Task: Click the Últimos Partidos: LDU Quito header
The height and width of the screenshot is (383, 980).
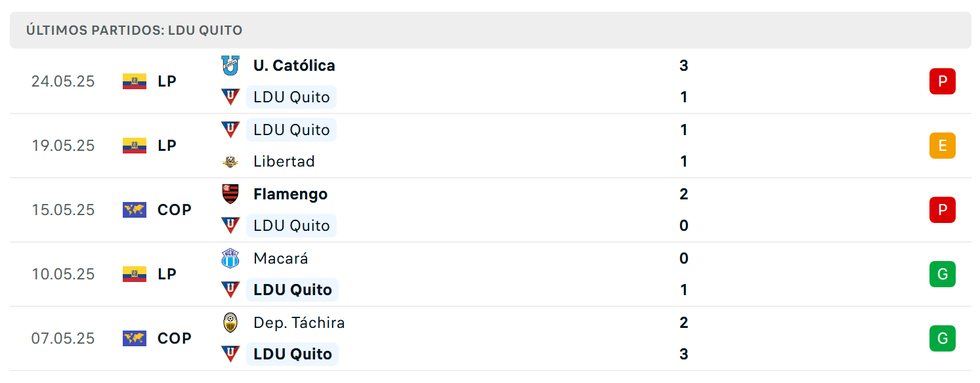Action: click(135, 30)
